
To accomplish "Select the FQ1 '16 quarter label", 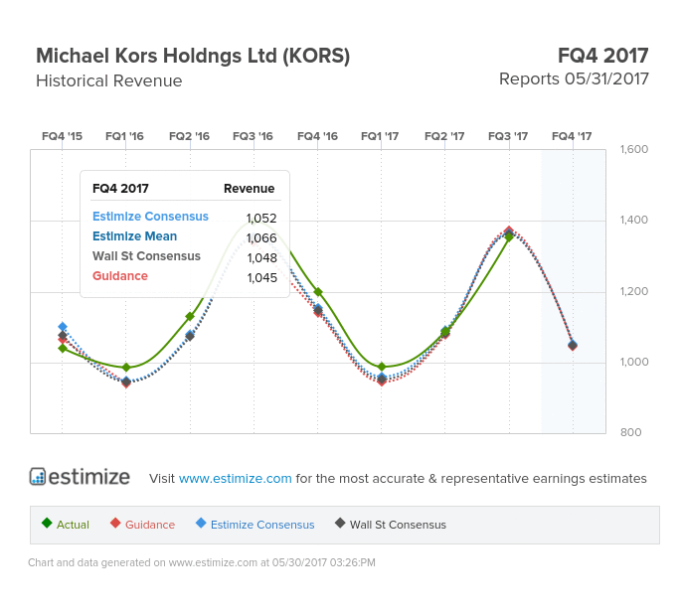I will point(124,136).
